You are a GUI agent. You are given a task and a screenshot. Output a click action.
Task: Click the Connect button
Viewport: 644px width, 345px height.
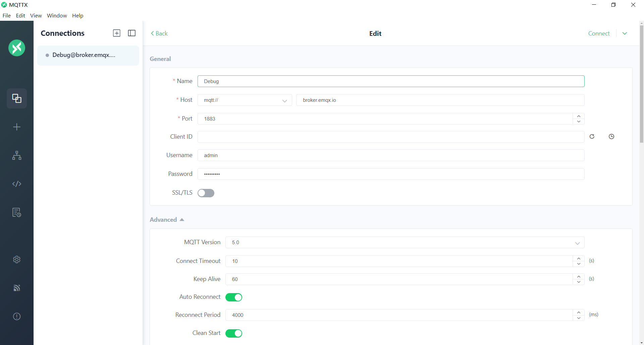click(x=599, y=33)
